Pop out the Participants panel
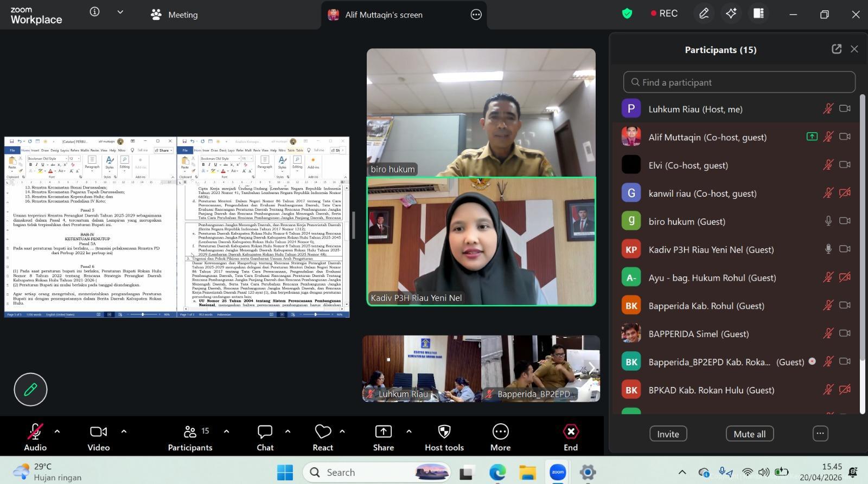This screenshot has height=484, width=868. [x=836, y=49]
